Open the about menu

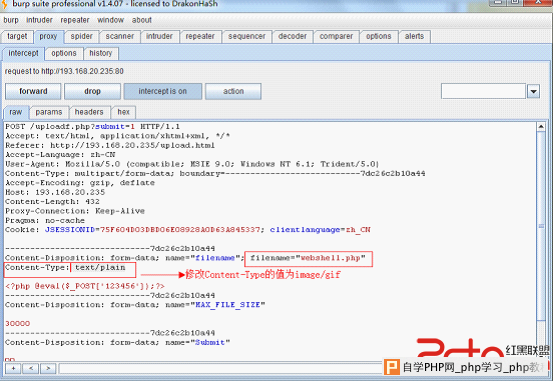142,20
